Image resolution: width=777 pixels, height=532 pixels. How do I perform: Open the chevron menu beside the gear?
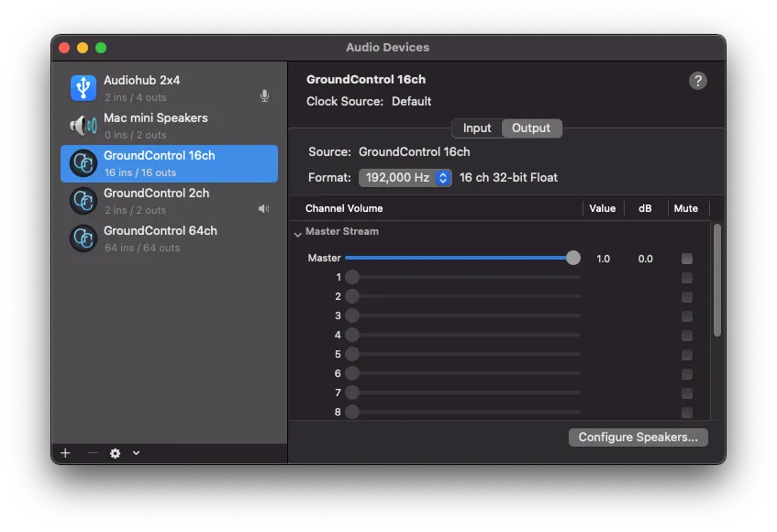136,453
